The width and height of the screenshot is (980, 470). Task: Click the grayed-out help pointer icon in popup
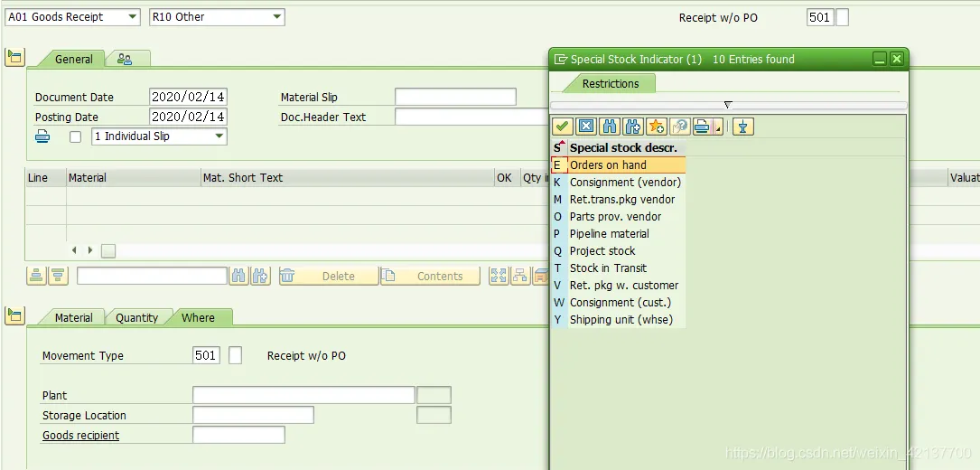pos(679,127)
